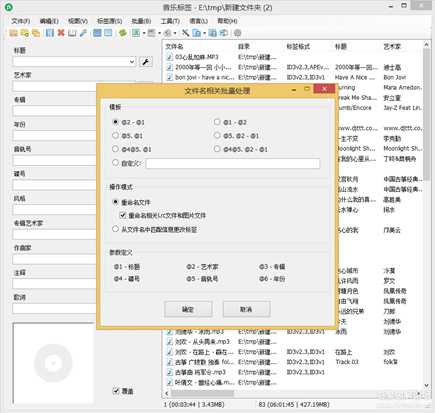Viewport: 435px width, 413px height.
Task: Click the green document toolbar icon
Action: [x=136, y=33]
